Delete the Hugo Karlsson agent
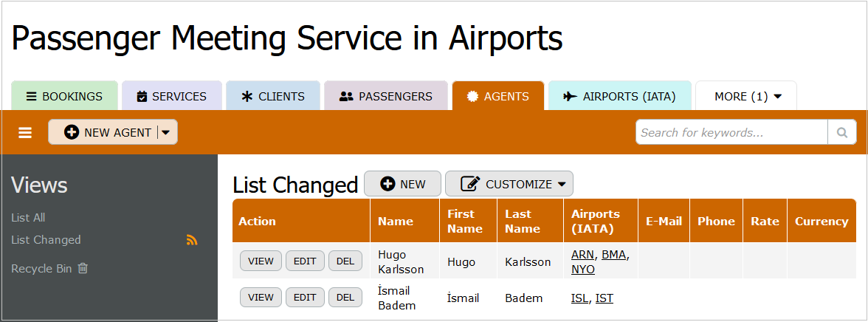Viewport: 868px width, 322px height. tap(345, 261)
